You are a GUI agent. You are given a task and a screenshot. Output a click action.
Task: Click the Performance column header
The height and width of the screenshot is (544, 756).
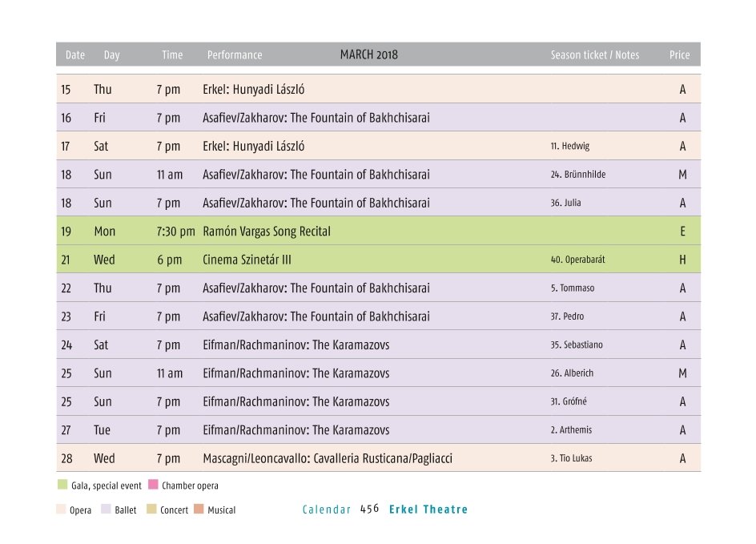(x=234, y=55)
